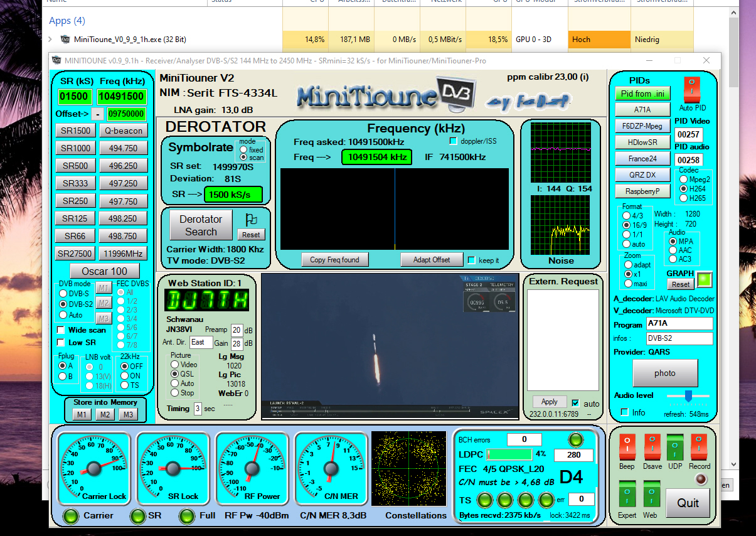Select Fplug B option

pyautogui.click(x=63, y=377)
